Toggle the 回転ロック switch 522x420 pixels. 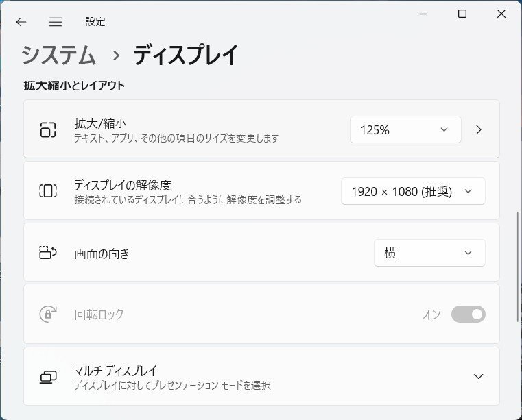click(468, 314)
